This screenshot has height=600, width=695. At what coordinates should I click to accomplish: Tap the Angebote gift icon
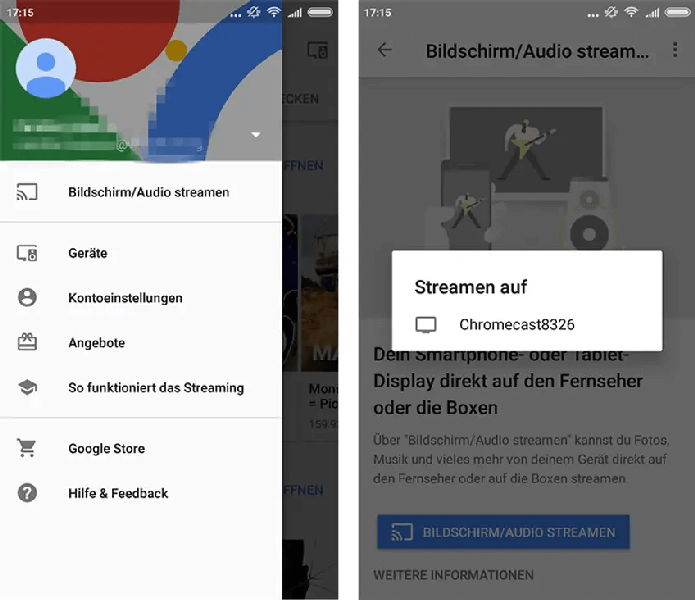[27, 342]
